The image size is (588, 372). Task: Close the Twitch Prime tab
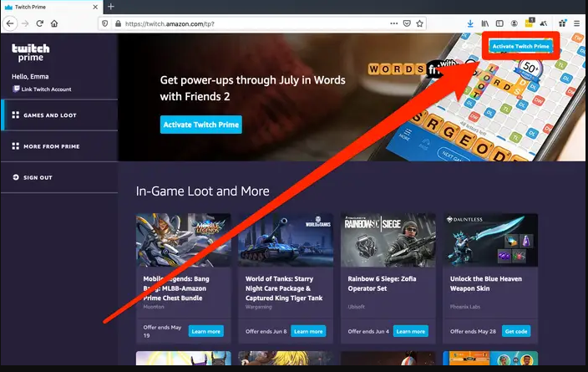(95, 7)
